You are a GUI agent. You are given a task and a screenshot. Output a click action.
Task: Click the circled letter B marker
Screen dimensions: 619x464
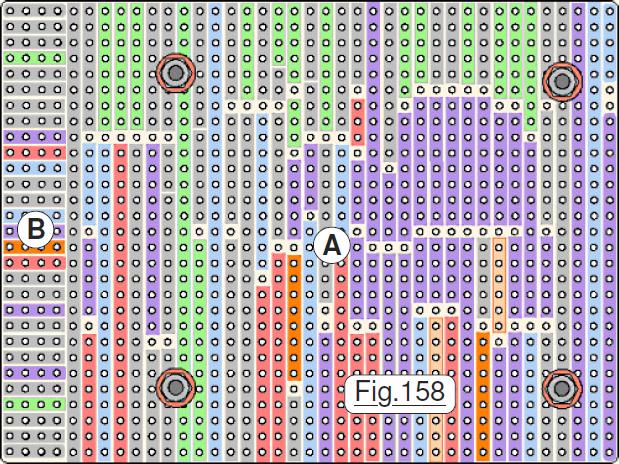pyautogui.click(x=36, y=230)
